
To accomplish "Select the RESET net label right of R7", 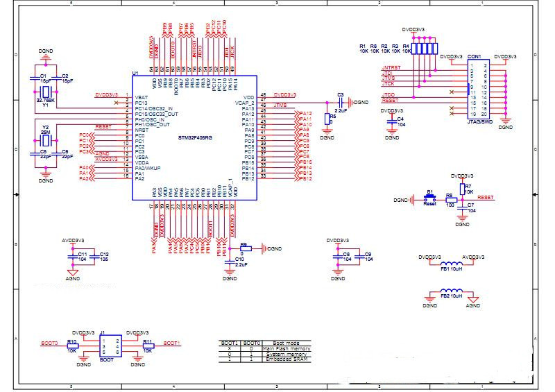I will 485,198.
